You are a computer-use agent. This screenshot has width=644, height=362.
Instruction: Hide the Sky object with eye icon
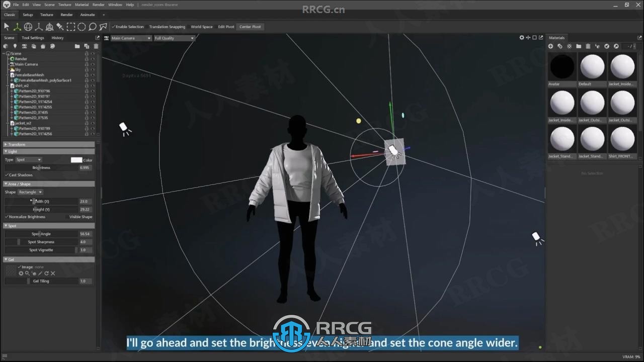coord(93,69)
